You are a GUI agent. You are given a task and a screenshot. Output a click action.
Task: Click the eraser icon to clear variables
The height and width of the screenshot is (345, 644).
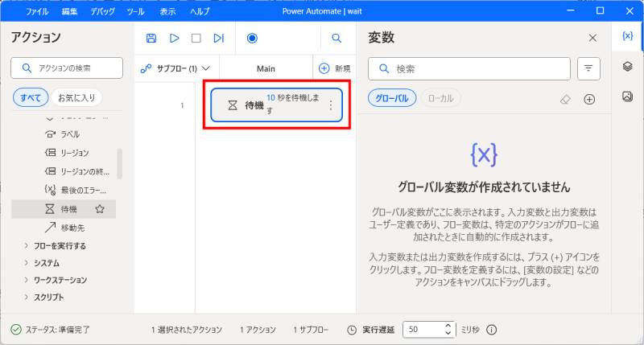click(x=565, y=99)
